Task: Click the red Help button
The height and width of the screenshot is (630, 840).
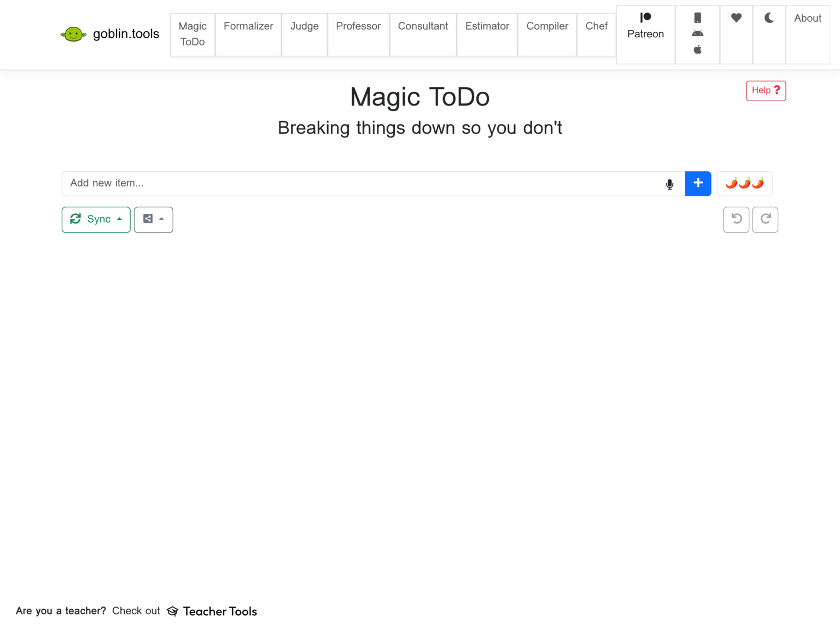Action: coord(766,91)
